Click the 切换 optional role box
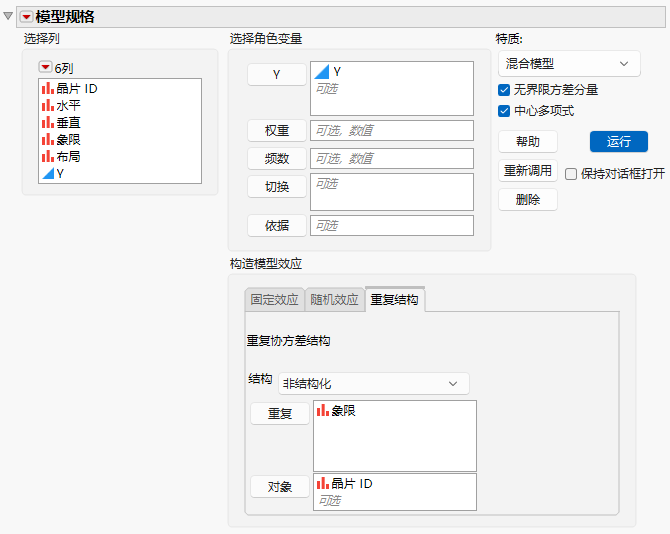 (391, 192)
